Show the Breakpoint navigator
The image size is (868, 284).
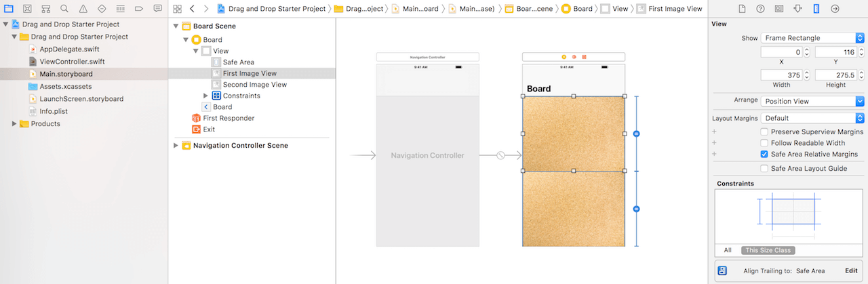[138, 9]
